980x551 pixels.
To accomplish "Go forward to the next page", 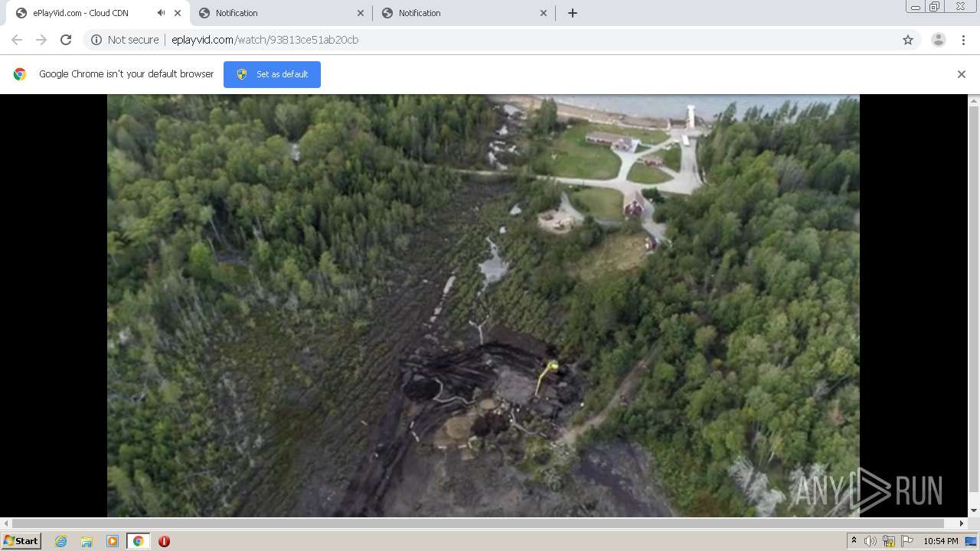I will [41, 40].
